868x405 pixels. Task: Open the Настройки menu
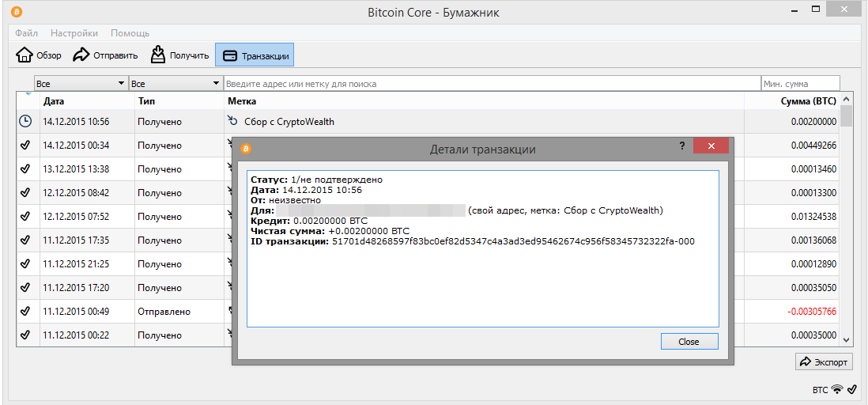tap(74, 33)
